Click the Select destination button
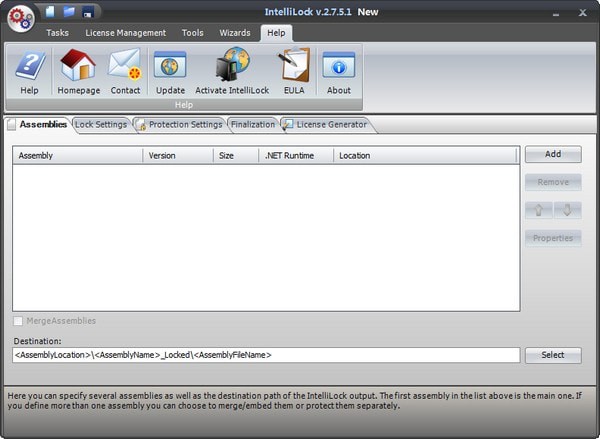The width and height of the screenshot is (600, 439). 553,355
